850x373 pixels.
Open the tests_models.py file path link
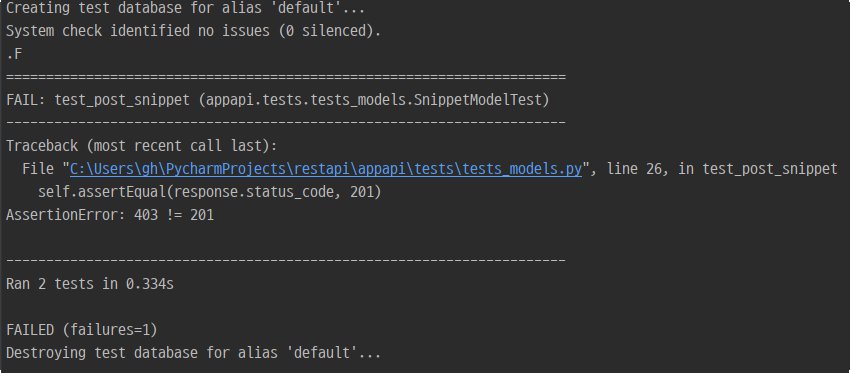(326, 169)
